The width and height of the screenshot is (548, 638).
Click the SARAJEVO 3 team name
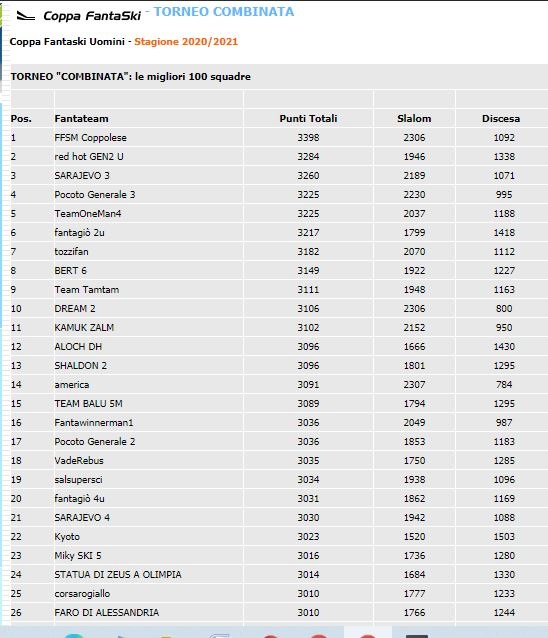(82, 176)
